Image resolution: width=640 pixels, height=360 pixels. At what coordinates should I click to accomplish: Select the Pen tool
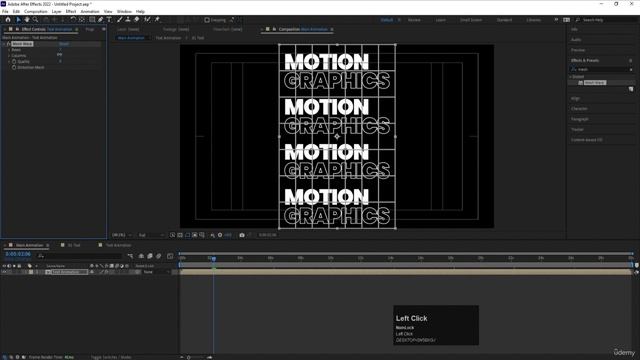point(101,20)
